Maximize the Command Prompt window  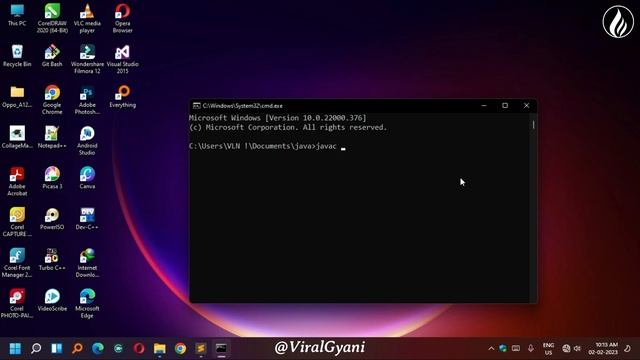coord(505,106)
